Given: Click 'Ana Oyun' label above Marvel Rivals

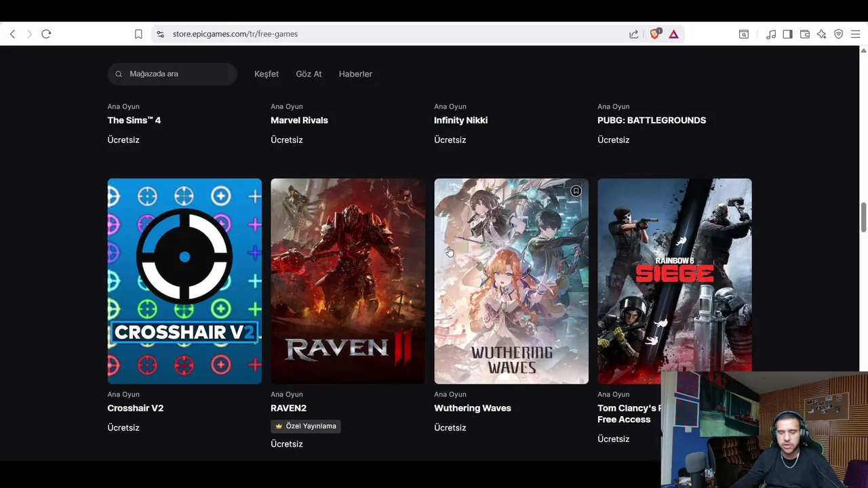Looking at the screenshot, I should point(287,106).
